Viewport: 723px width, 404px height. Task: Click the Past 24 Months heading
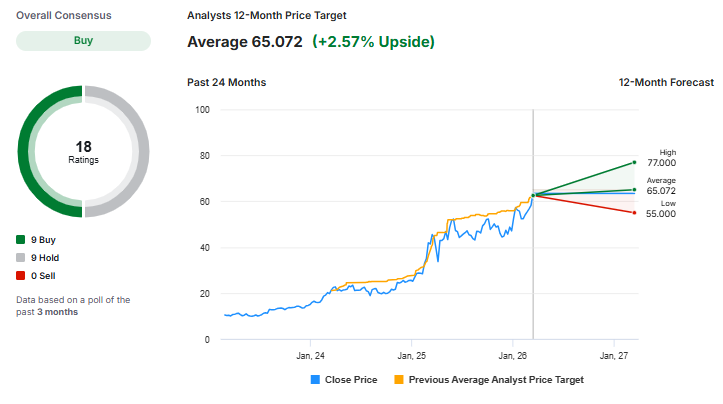[227, 82]
